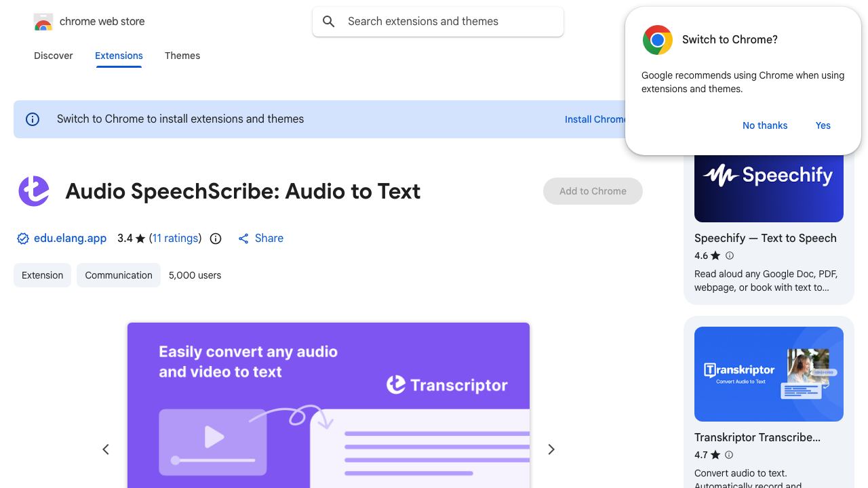Click the Extension category chip
The width and height of the screenshot is (868, 488).
(42, 275)
